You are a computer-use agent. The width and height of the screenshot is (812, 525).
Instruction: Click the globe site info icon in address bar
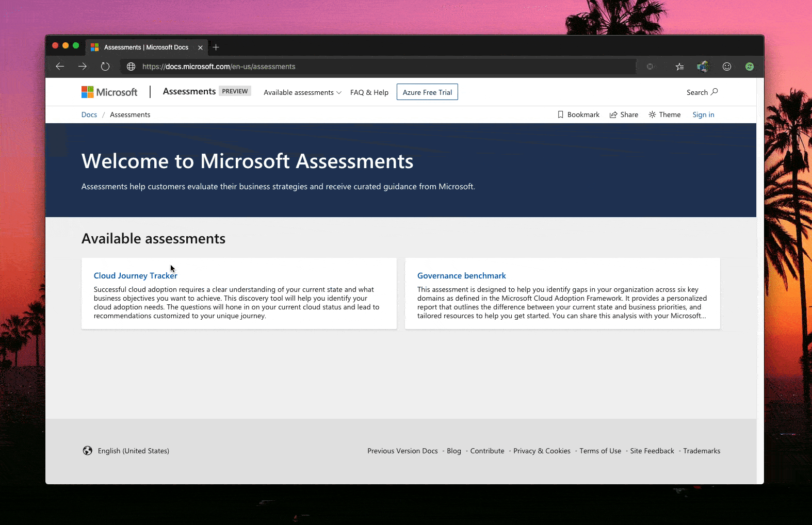[131, 67]
